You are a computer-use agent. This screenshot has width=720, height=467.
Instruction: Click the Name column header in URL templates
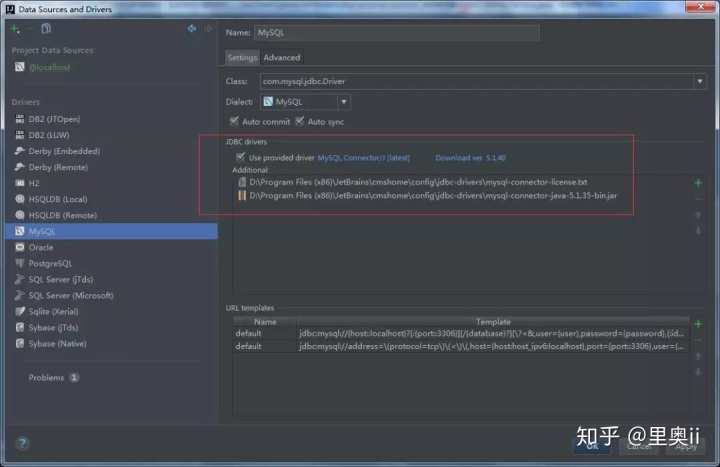point(265,322)
